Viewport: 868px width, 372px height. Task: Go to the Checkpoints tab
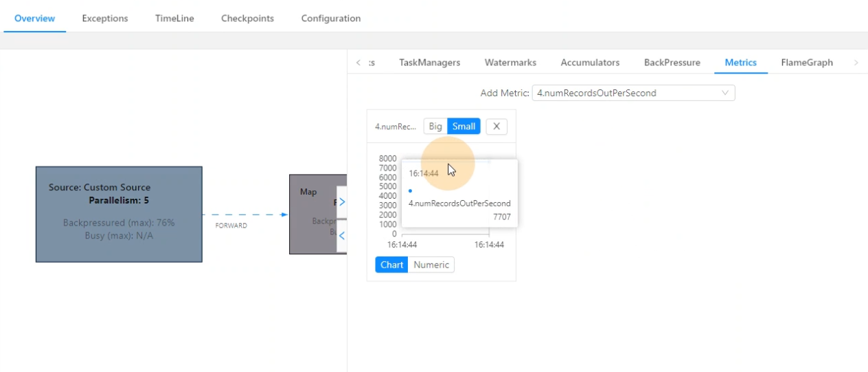coord(247,19)
